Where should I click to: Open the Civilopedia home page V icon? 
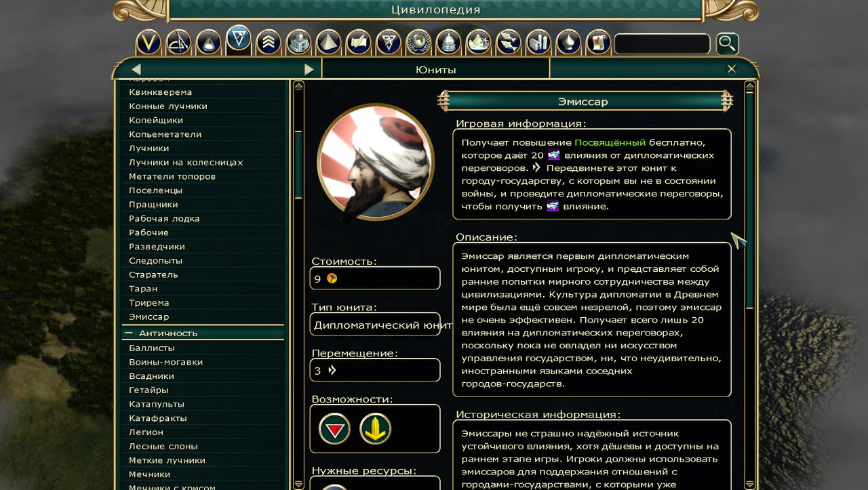pos(149,43)
